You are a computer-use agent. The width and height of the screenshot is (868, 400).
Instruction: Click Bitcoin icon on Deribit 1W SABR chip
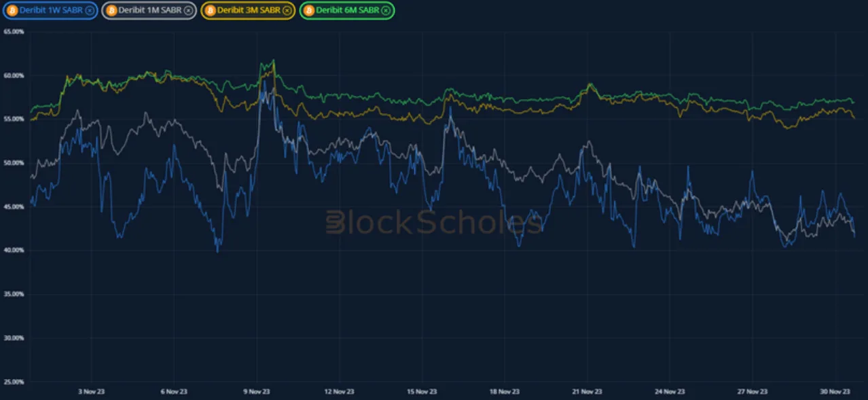click(x=12, y=10)
